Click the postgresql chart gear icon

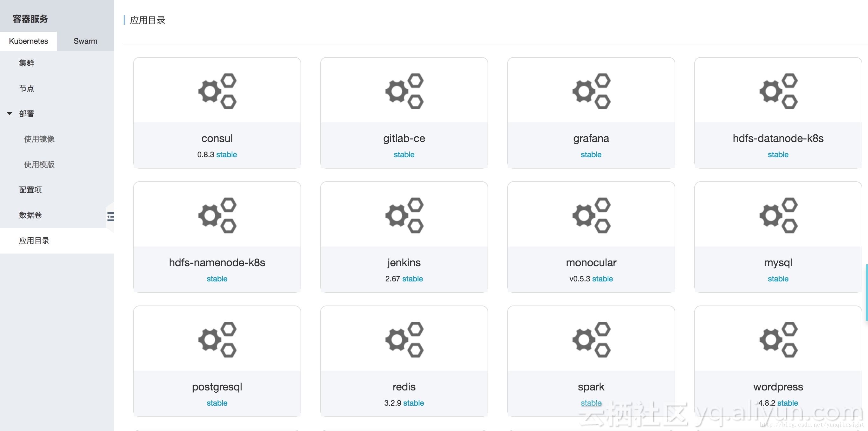pos(217,339)
